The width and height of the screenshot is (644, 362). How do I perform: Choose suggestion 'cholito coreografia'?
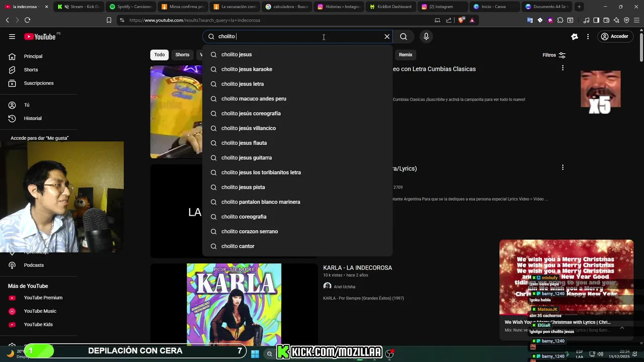(297, 217)
